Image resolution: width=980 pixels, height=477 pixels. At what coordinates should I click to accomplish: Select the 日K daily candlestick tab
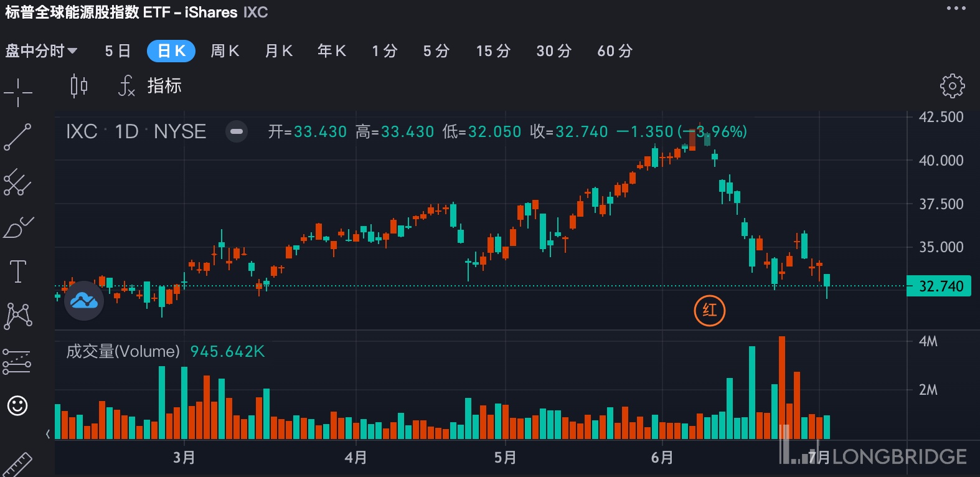(171, 51)
